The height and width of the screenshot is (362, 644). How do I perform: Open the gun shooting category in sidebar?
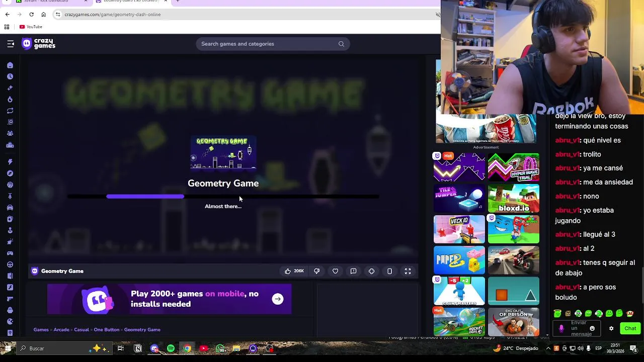click(x=10, y=299)
